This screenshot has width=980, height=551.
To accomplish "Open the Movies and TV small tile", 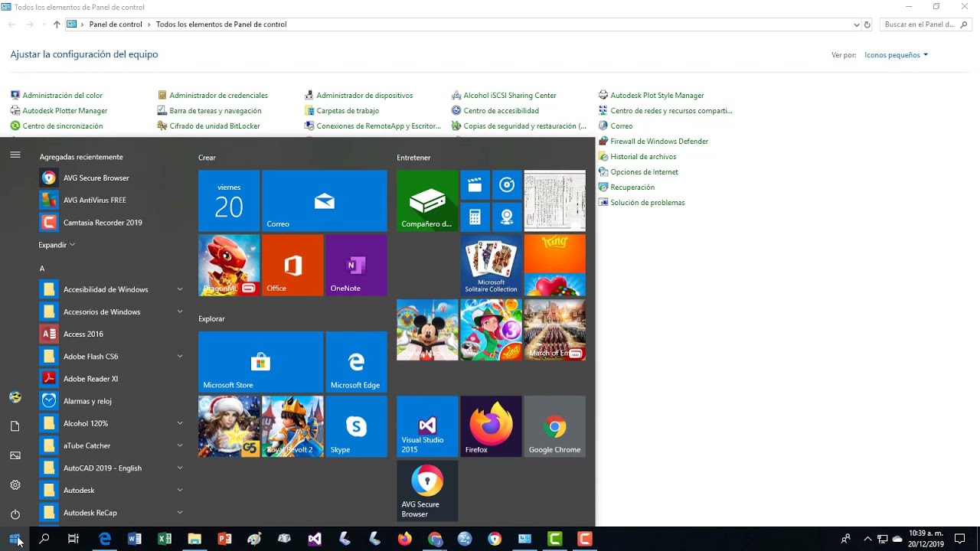I will coord(475,184).
